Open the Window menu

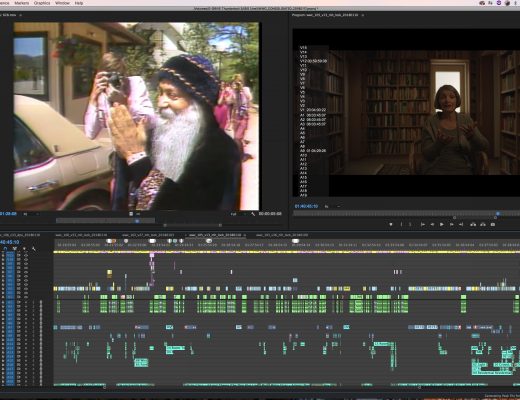point(62,3)
